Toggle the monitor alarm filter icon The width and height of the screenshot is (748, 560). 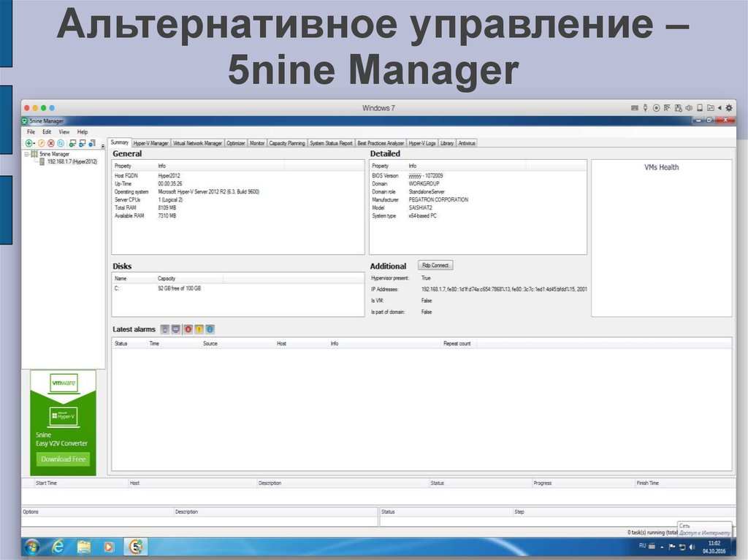[176, 329]
